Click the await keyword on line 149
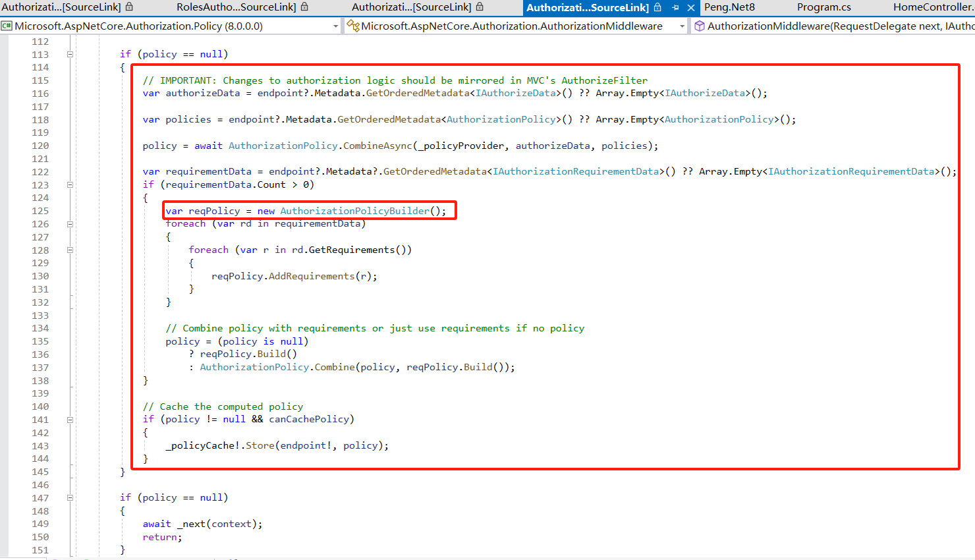 [x=157, y=524]
